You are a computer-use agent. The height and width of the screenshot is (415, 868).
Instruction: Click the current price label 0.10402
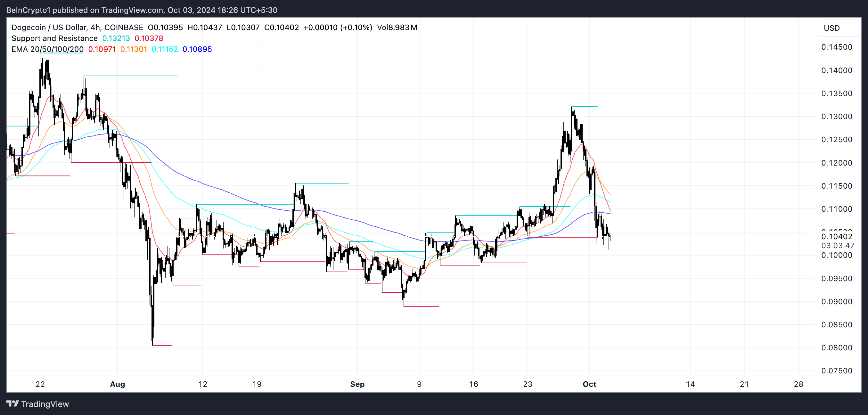click(x=836, y=236)
